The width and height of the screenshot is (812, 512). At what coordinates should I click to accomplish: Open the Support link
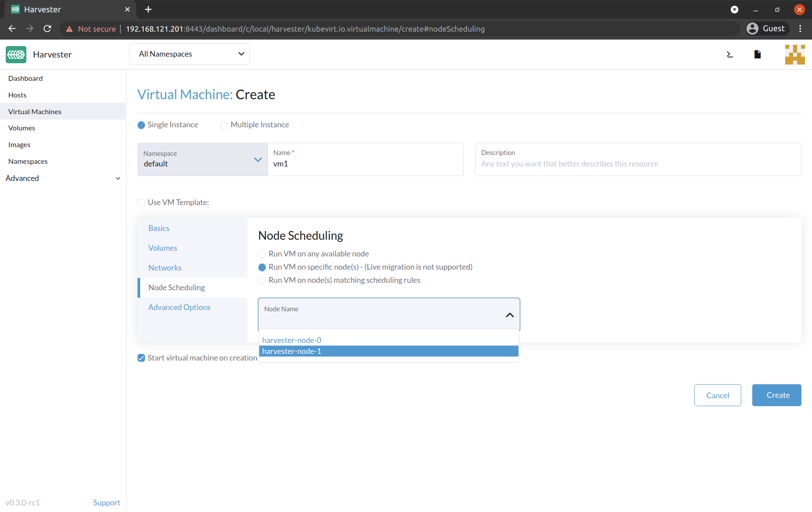pos(106,503)
